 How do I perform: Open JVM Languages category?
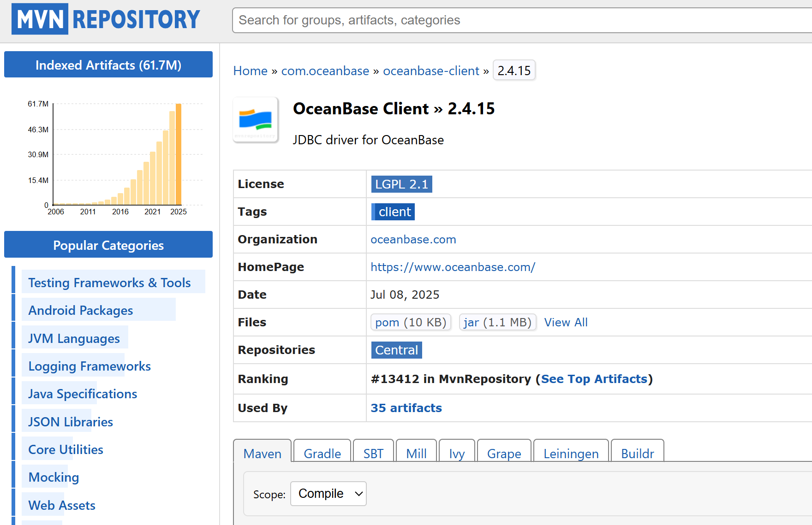pos(74,338)
